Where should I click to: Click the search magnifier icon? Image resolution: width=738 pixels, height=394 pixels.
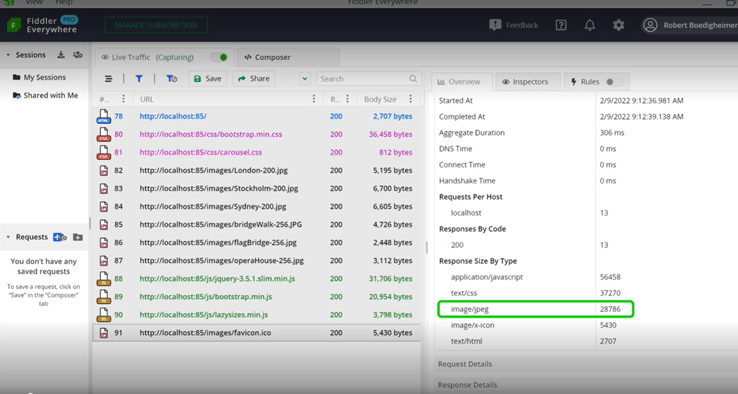point(413,79)
